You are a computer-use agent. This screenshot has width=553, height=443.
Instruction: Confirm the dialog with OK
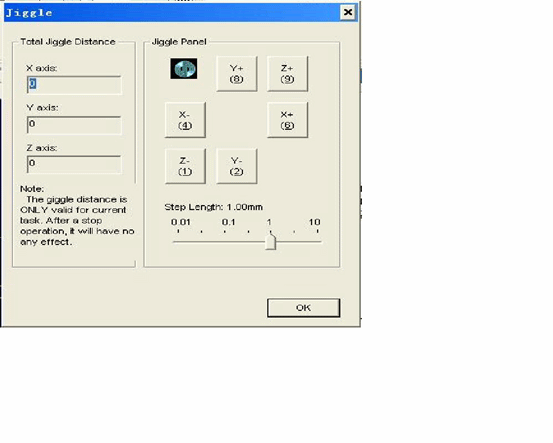pyautogui.click(x=304, y=308)
